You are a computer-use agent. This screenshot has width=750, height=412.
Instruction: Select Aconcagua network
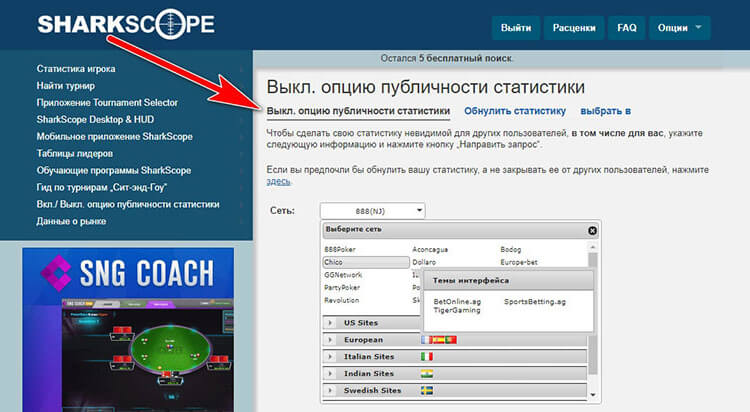click(430, 249)
